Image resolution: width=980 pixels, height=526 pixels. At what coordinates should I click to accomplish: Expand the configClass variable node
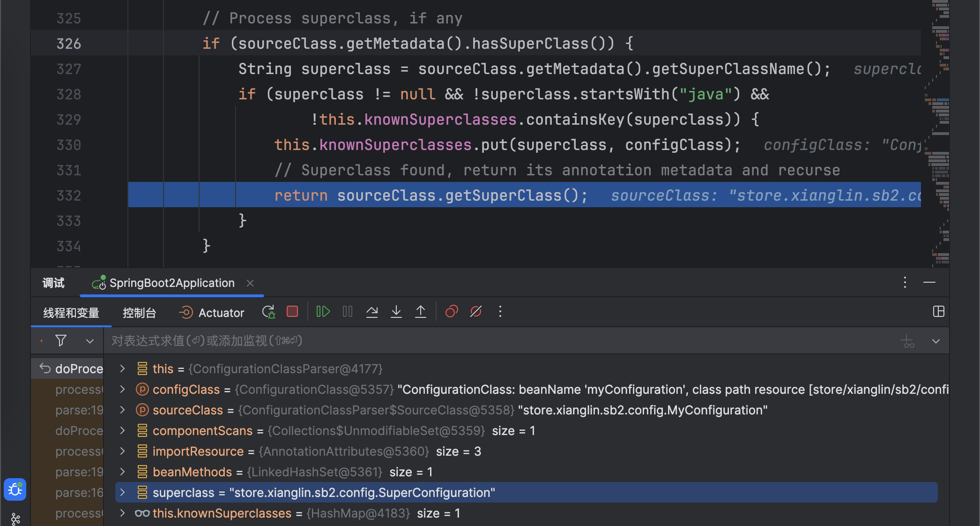click(122, 389)
